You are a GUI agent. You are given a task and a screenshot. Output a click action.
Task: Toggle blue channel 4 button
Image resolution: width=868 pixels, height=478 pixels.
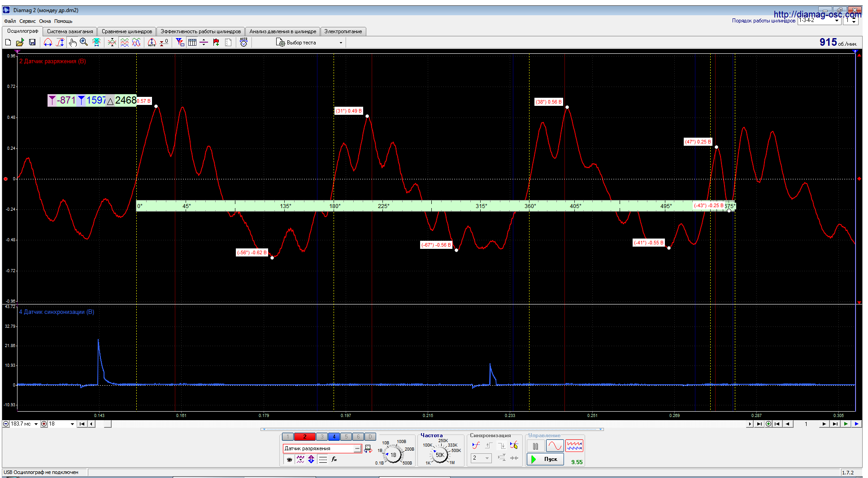[334, 437]
